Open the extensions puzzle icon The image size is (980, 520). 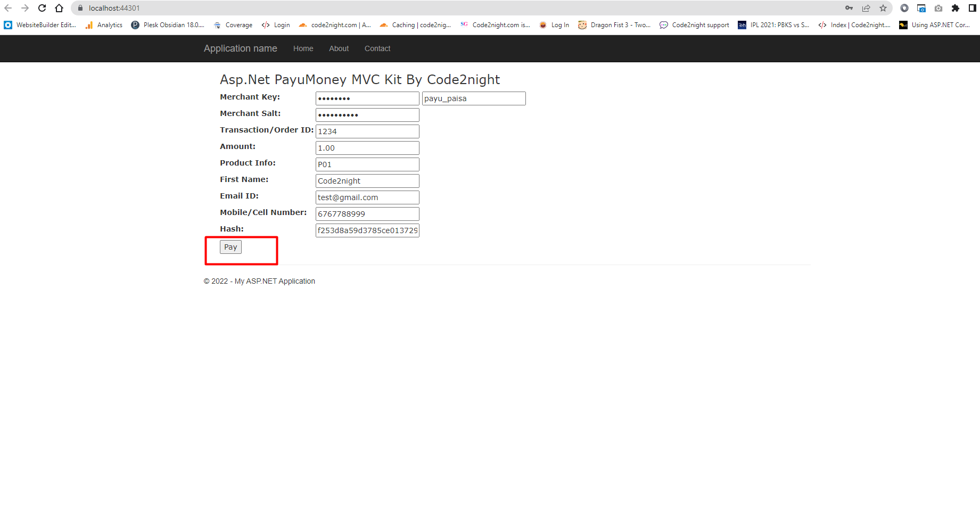point(956,8)
